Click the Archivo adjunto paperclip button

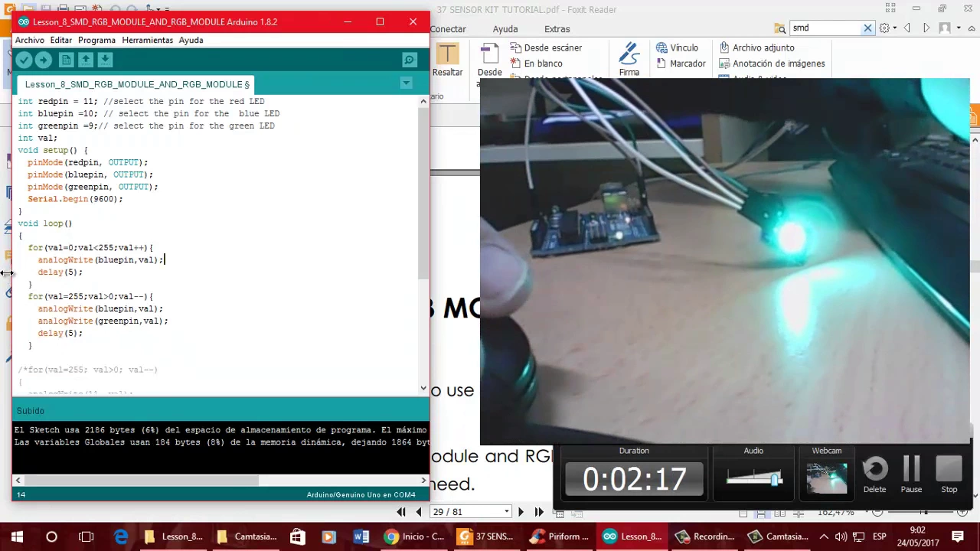(x=756, y=47)
